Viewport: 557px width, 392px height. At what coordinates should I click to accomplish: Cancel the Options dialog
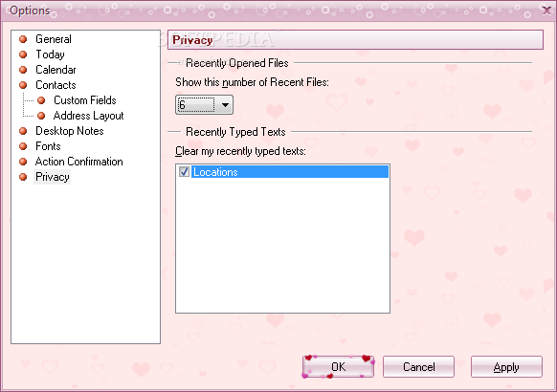[x=418, y=366]
